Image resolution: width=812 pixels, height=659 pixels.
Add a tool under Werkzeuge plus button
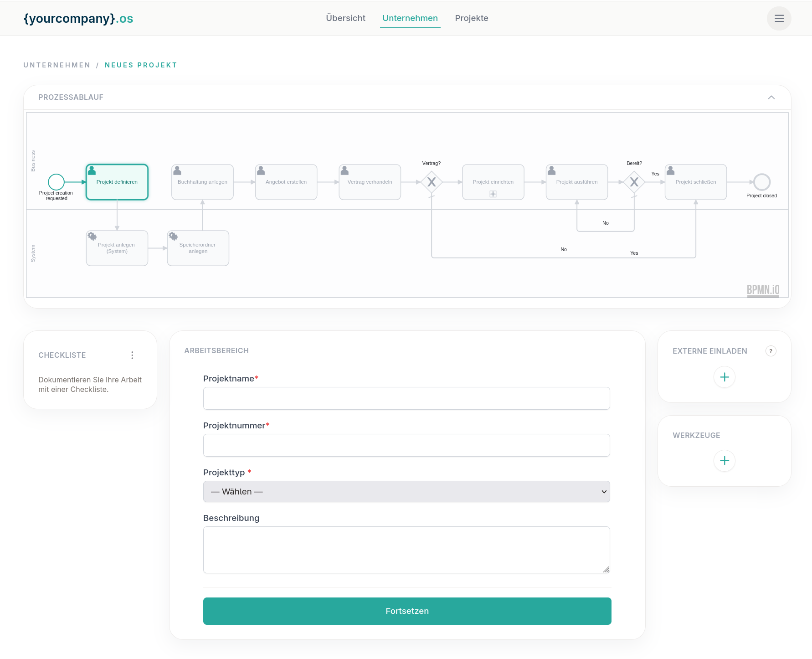click(724, 460)
